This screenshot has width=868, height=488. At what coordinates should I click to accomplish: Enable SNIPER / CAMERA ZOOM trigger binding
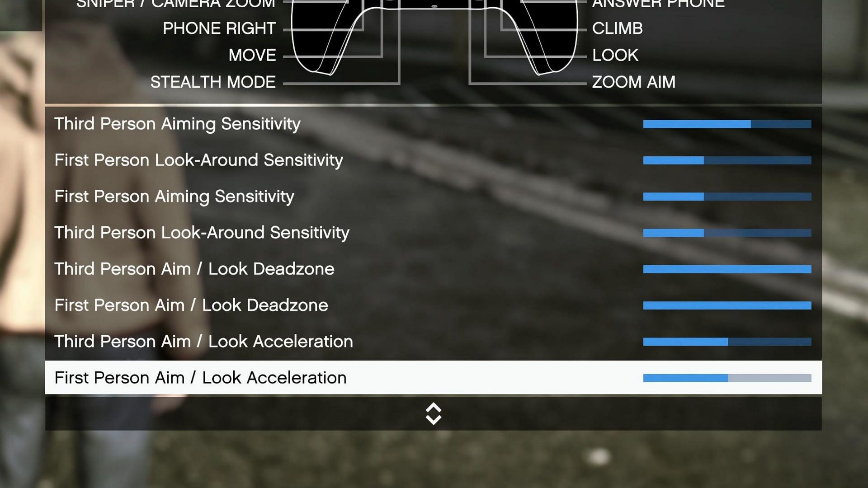point(176,5)
